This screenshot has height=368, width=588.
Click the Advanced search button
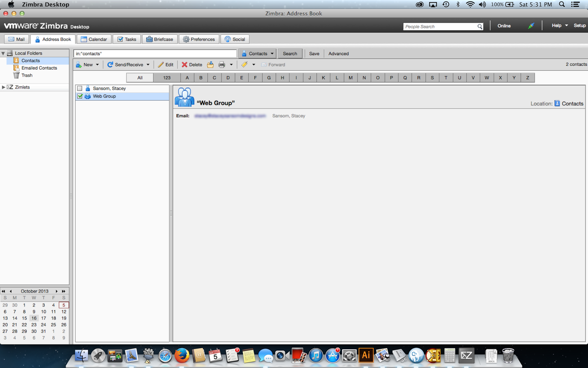(338, 54)
